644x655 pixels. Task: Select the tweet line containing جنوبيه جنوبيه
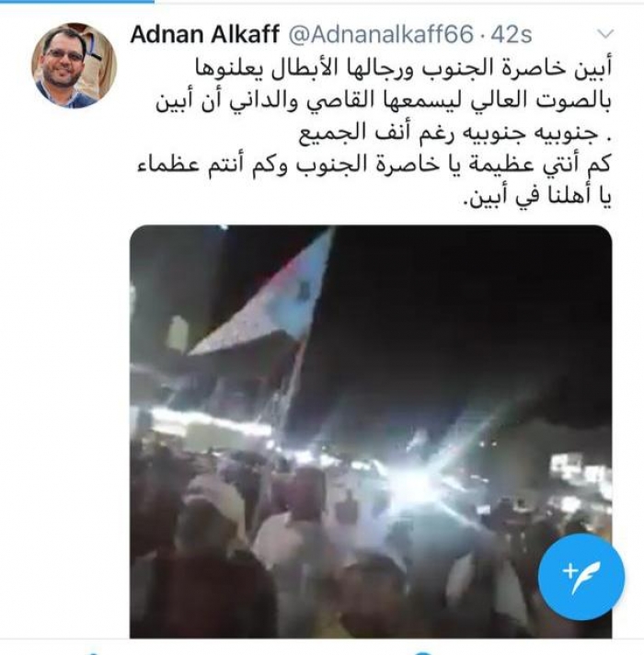click(x=455, y=133)
